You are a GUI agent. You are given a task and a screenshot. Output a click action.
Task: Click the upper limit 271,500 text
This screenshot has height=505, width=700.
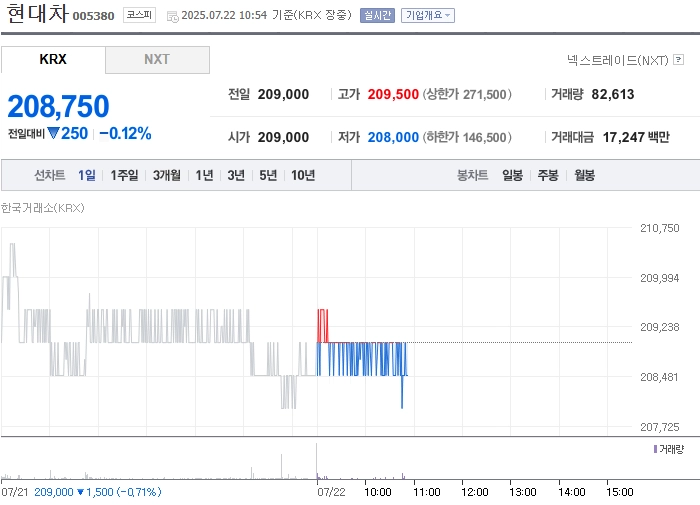coord(467,94)
